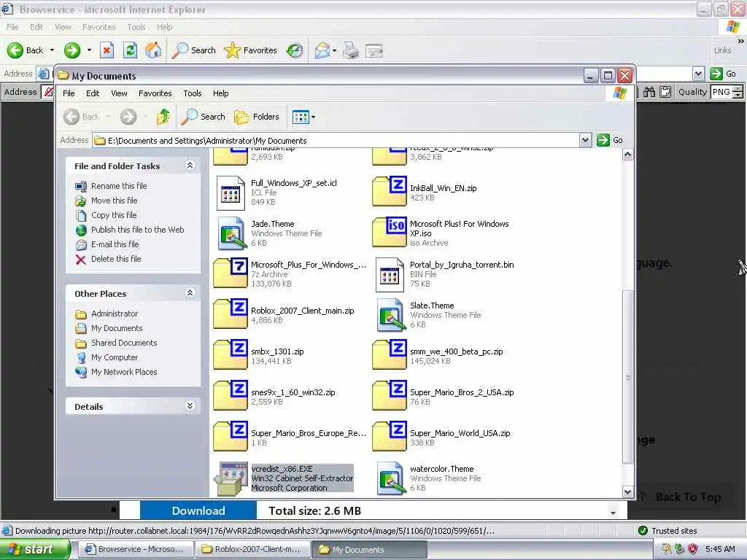
Task: Click Stop icon in Internet Explorer
Action: [x=107, y=50]
